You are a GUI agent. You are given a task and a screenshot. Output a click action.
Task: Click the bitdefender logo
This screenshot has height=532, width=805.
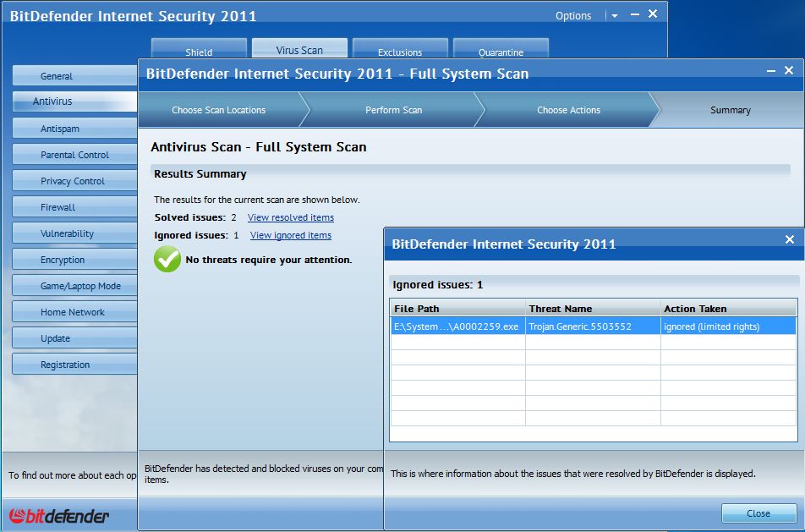click(x=59, y=516)
